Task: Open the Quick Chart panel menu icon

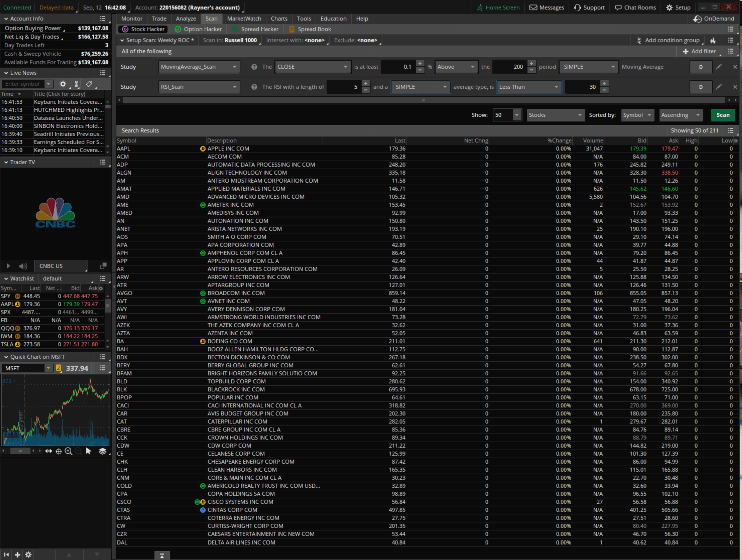Action: pos(103,357)
